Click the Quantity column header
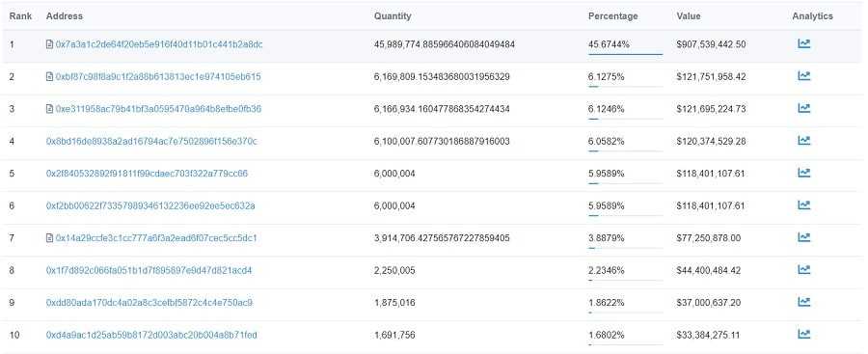 coord(393,16)
